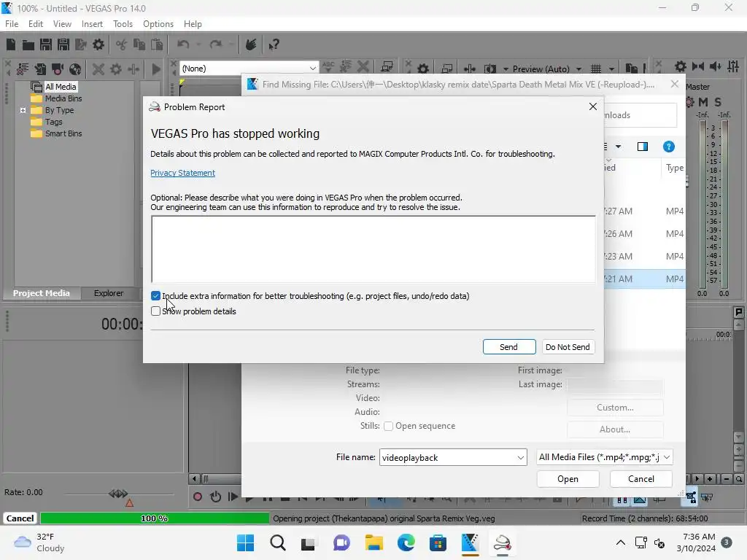Switch to the Project Media tab
This screenshot has width=747, height=560.
pyautogui.click(x=42, y=293)
